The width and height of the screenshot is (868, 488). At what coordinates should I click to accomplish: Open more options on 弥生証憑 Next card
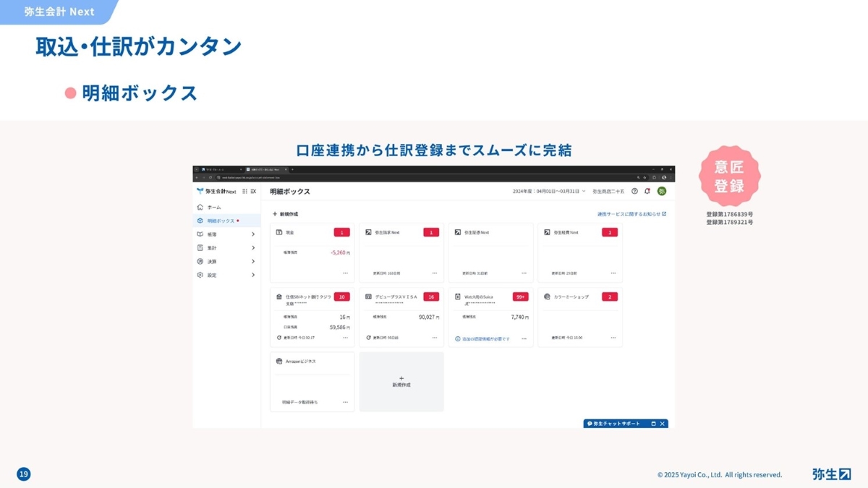click(524, 273)
